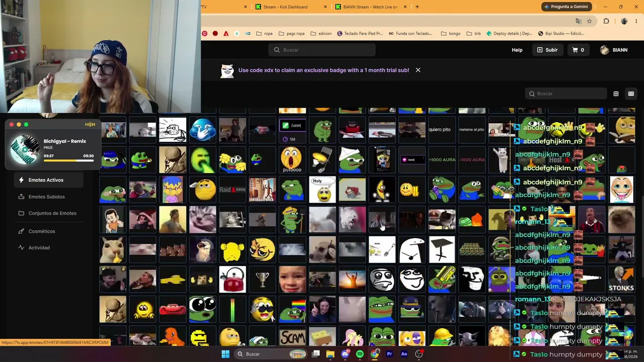This screenshot has height=362, width=644.
Task: Go to Cosméticos in the sidebar
Action: 49,231
